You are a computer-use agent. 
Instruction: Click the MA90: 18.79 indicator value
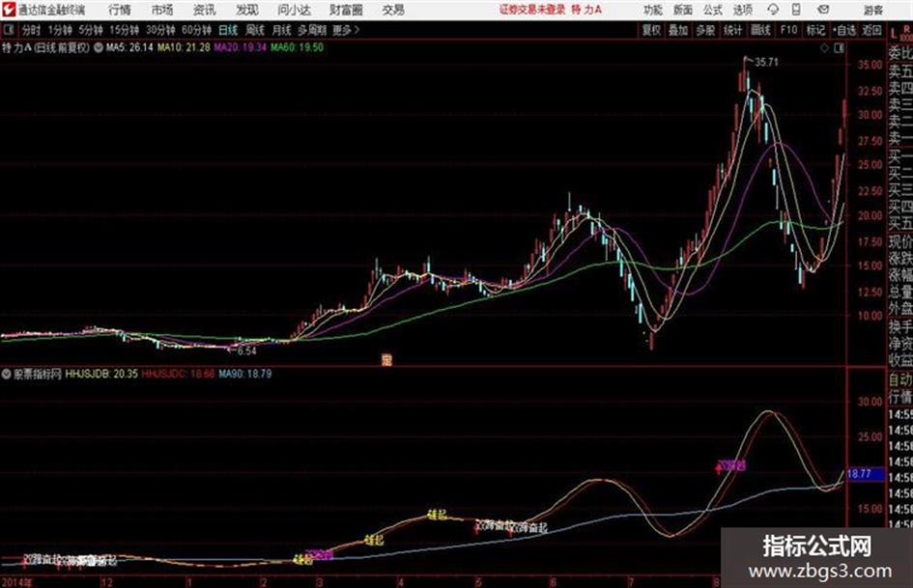(x=245, y=374)
